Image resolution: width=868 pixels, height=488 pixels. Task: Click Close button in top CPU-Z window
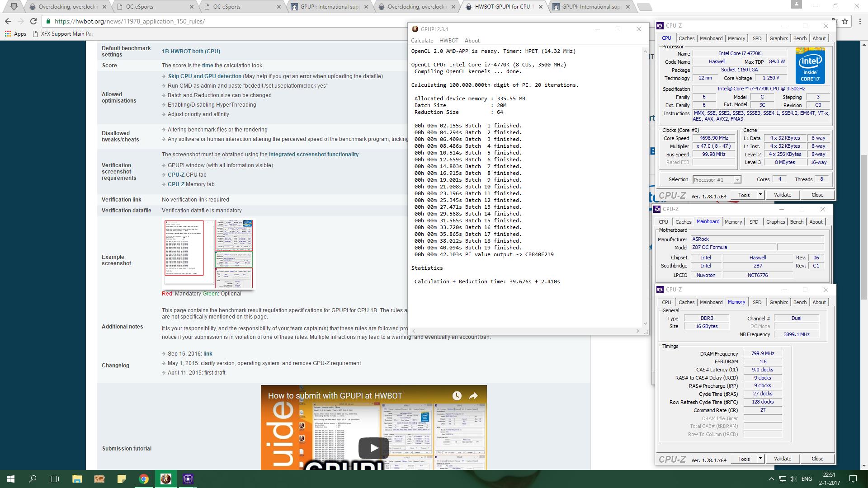click(x=817, y=195)
